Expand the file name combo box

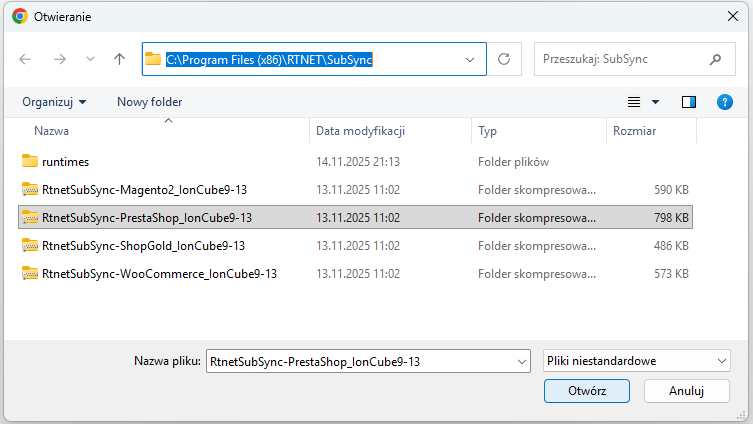[x=519, y=361]
